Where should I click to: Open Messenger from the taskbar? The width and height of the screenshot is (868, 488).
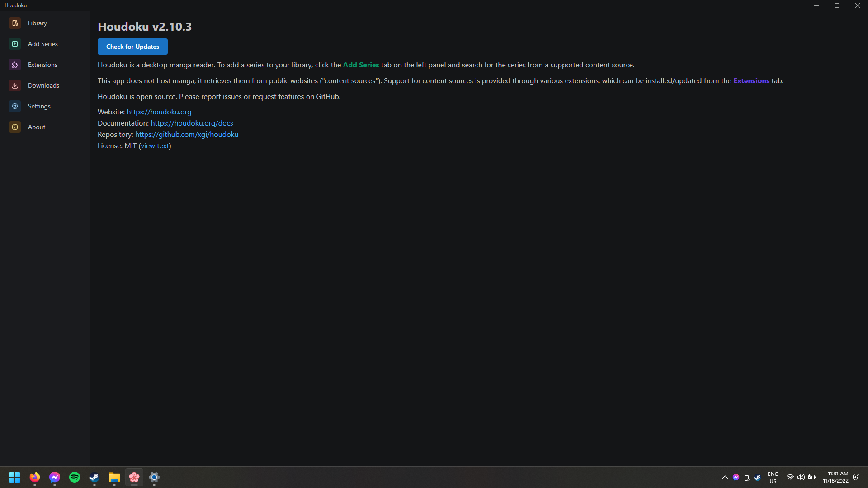54,478
